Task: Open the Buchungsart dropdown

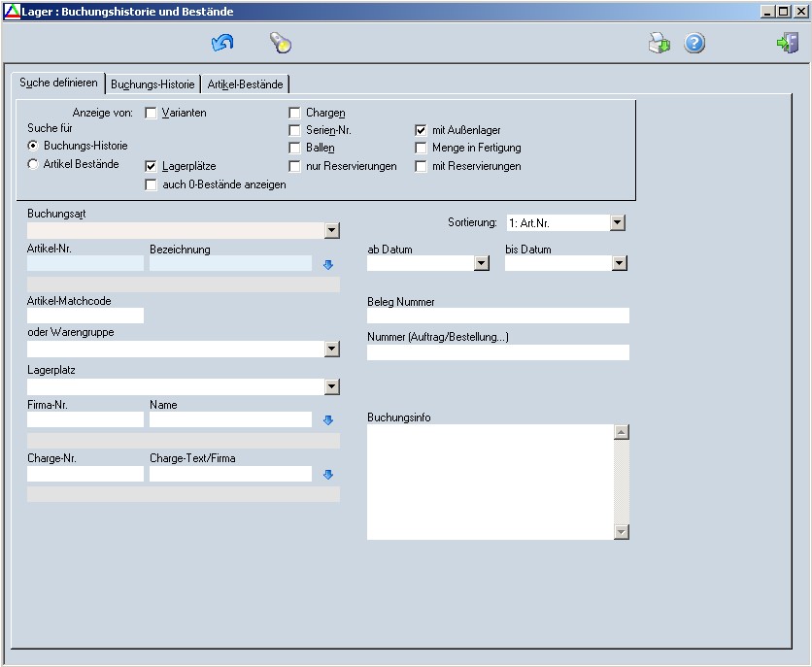Action: tap(332, 231)
